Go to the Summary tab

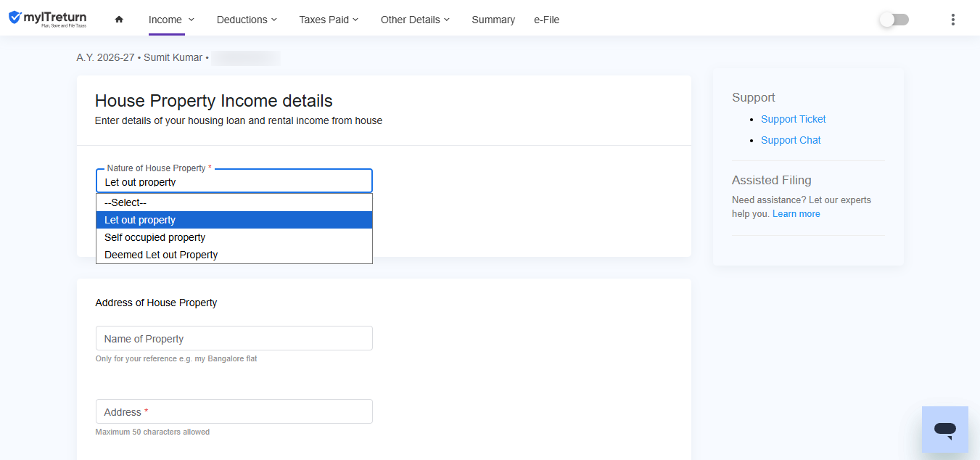click(x=493, y=20)
